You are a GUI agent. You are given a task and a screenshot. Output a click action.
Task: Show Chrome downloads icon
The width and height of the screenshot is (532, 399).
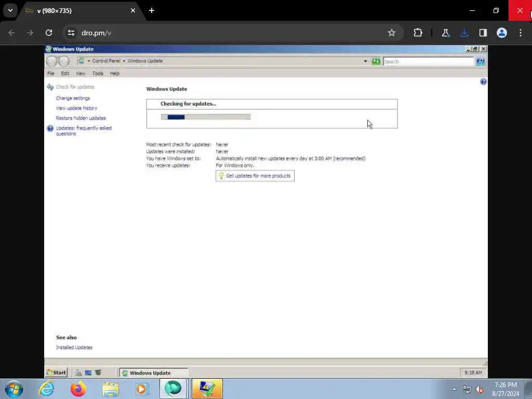(x=464, y=33)
